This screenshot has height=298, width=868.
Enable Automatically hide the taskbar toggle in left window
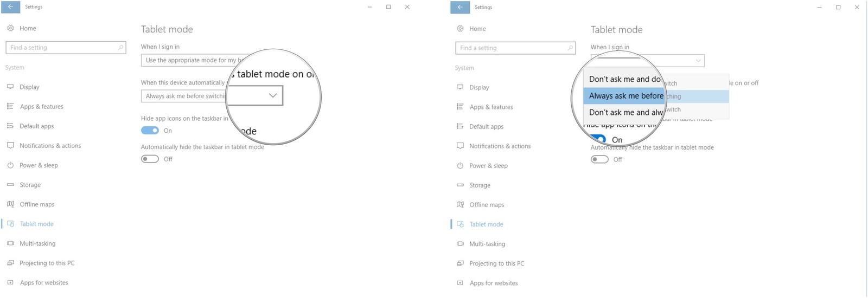(150, 159)
